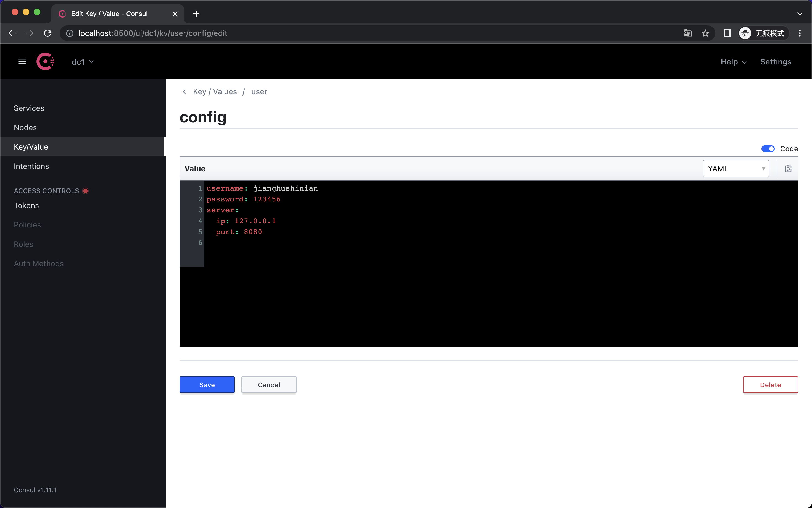Click the username field value text
Image resolution: width=812 pixels, height=508 pixels.
(x=285, y=188)
